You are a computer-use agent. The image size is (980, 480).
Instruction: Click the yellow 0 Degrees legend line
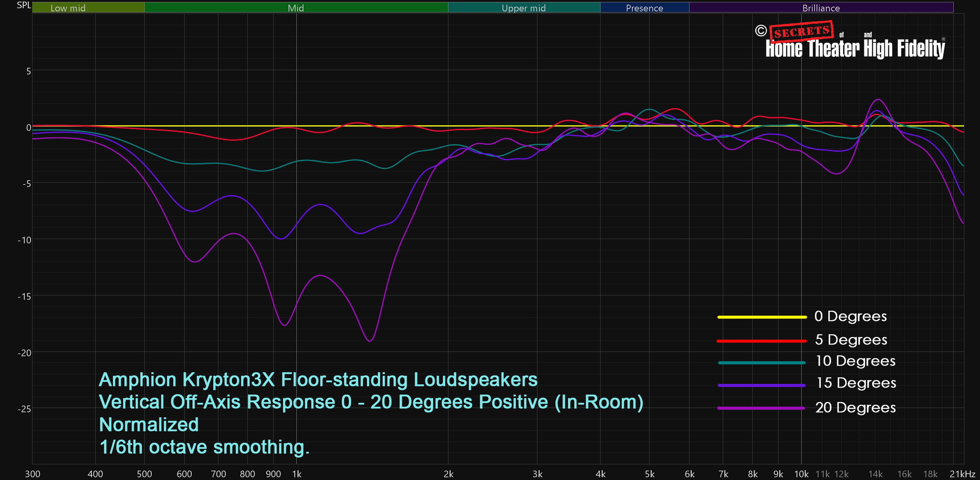762,317
